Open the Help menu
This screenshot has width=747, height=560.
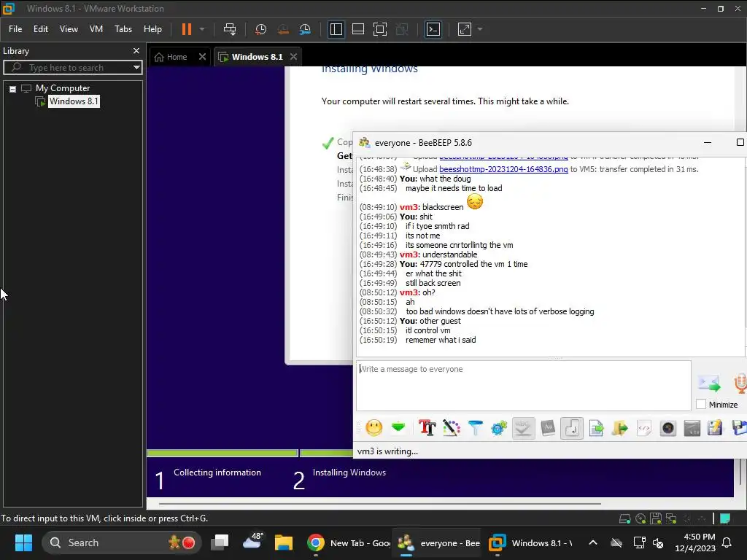pyautogui.click(x=152, y=29)
